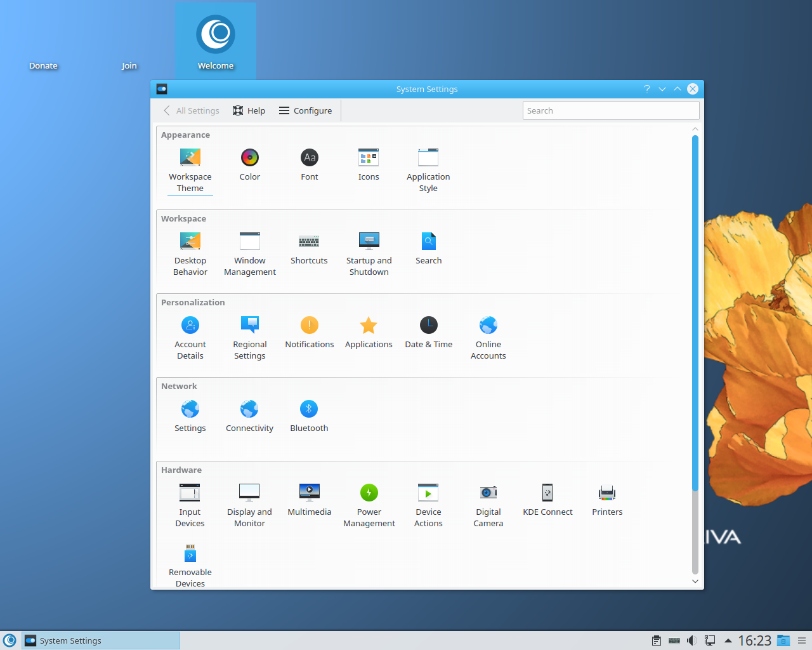
Task: Open the application launcher in the taskbar
Action: [x=10, y=640]
